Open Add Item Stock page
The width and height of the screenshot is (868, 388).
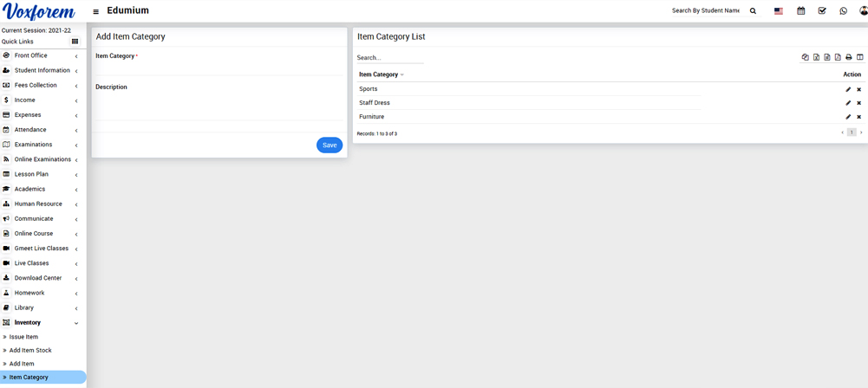30,350
